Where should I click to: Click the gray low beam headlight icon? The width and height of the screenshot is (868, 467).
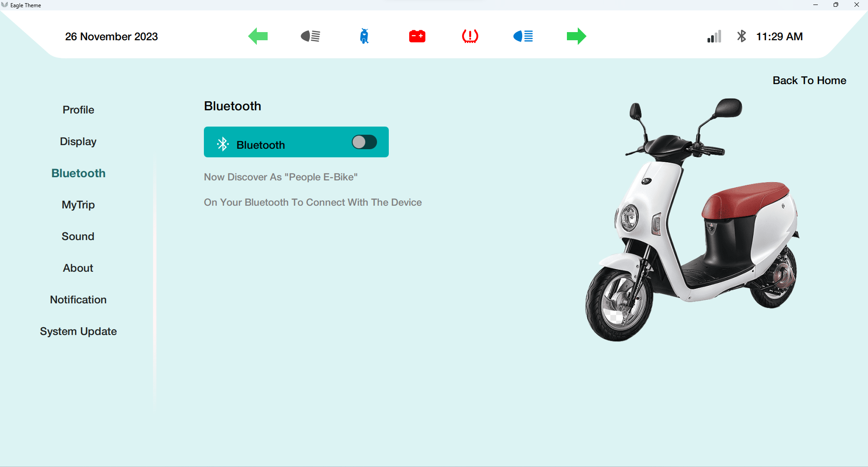[x=311, y=36]
